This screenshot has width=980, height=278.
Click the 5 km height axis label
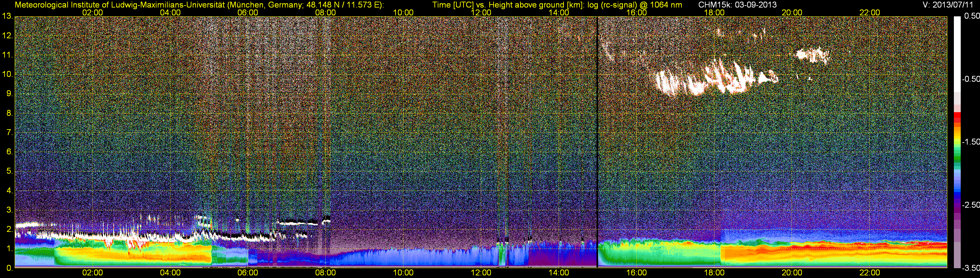(x=9, y=171)
